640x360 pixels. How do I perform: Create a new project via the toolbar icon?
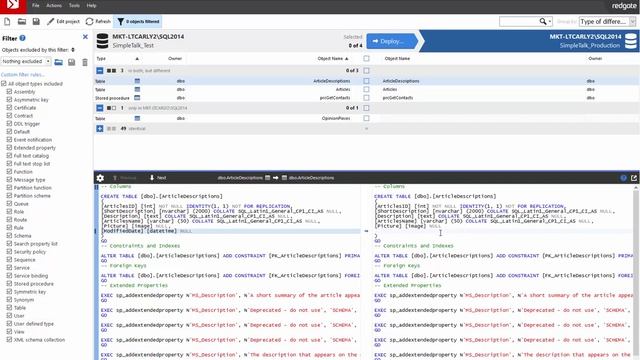pos(7,21)
